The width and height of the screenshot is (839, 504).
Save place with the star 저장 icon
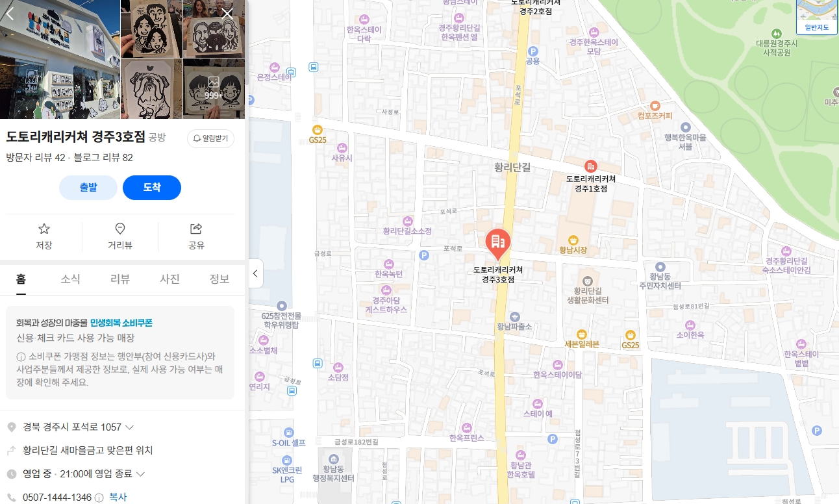pyautogui.click(x=44, y=236)
